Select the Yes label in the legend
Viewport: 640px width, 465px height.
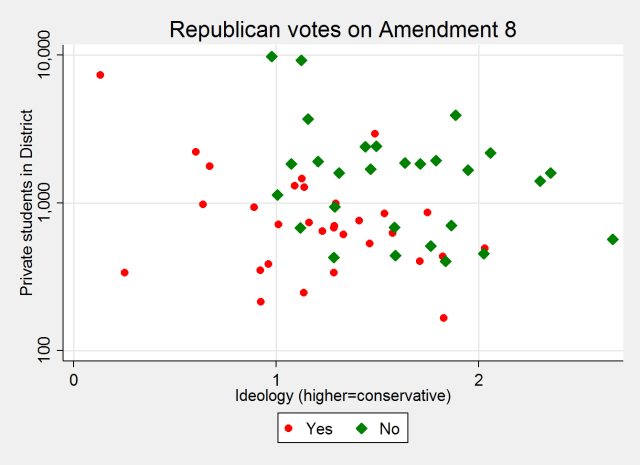[318, 429]
